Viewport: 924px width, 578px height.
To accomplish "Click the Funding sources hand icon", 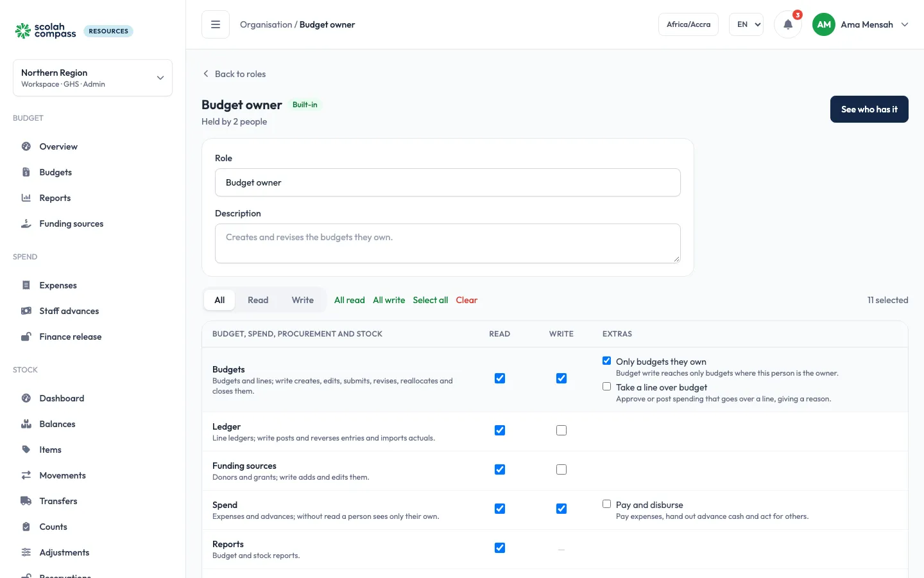I will tap(26, 223).
